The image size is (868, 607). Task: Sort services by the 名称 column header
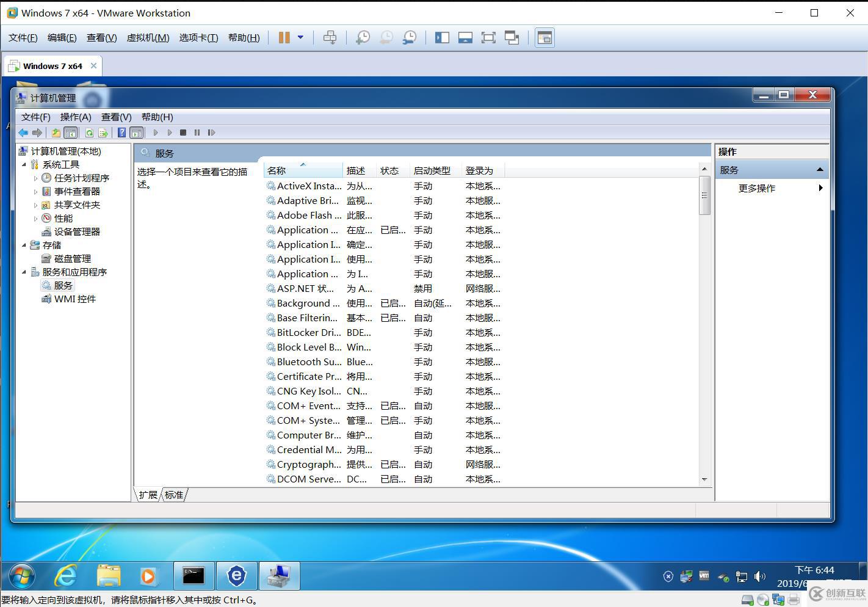[x=303, y=170]
